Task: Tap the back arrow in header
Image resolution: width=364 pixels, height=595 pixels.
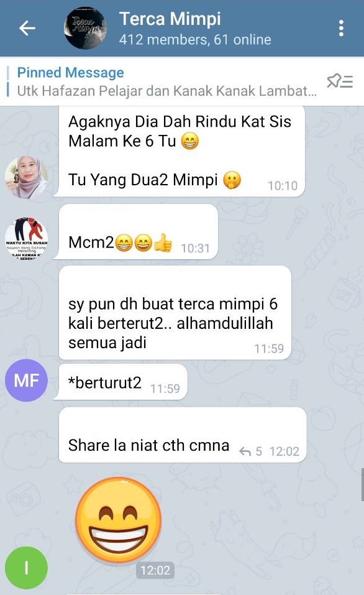Action: coord(27,28)
